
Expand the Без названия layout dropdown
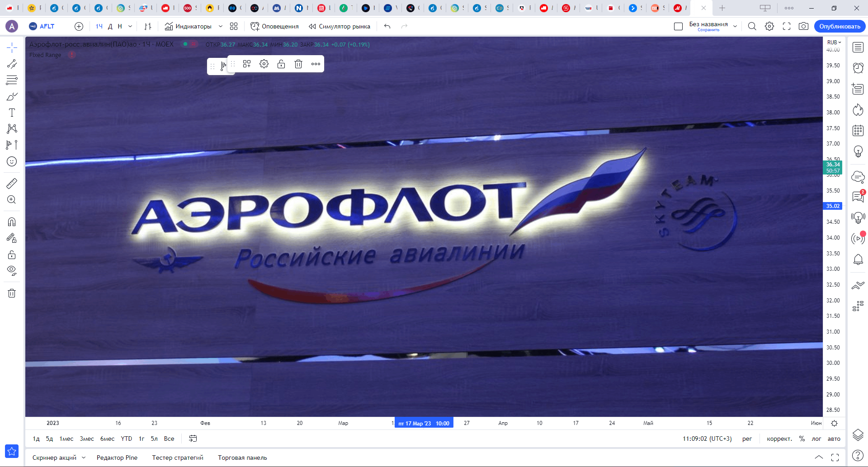point(735,26)
